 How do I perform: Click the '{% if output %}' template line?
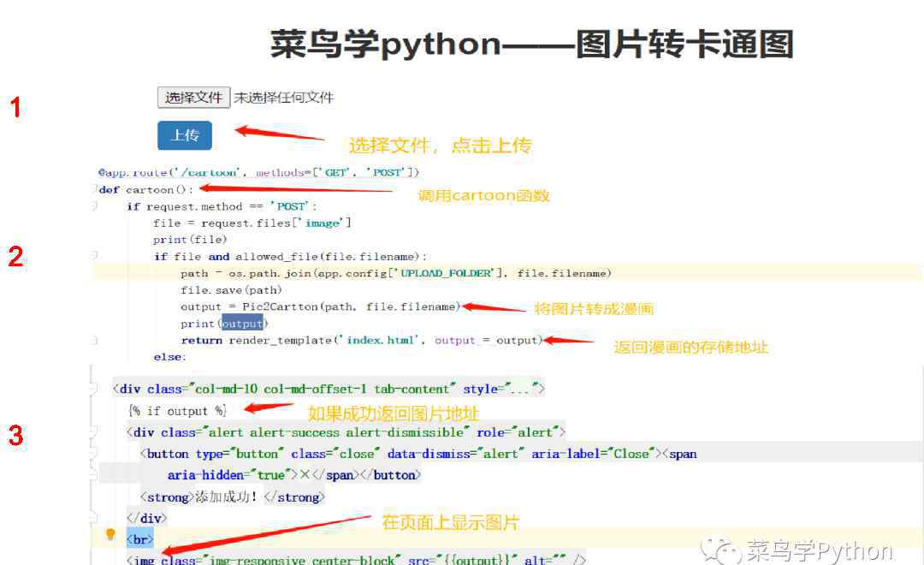click(x=177, y=410)
